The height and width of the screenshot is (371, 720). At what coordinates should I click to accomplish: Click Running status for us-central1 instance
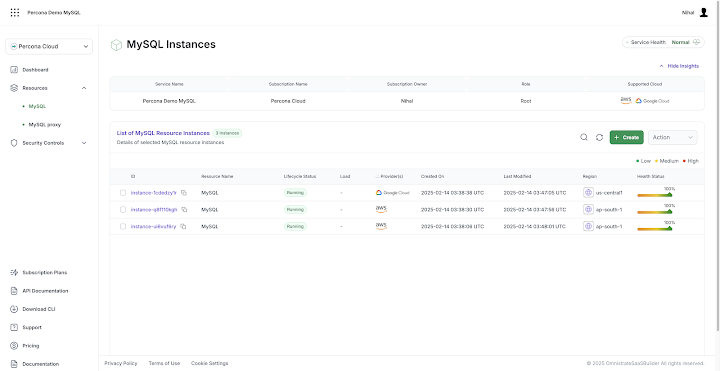tap(295, 193)
